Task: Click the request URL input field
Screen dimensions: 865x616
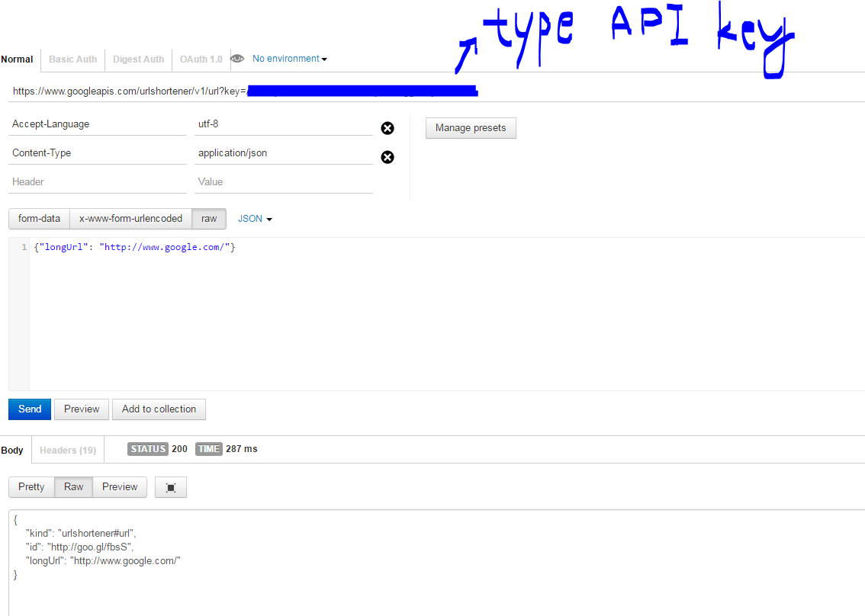Action: [436, 91]
